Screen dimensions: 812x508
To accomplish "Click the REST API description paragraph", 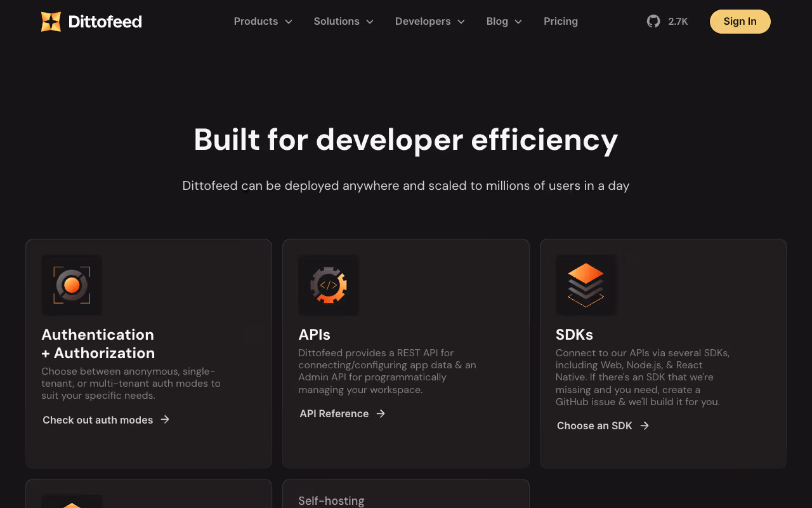I will click(388, 371).
